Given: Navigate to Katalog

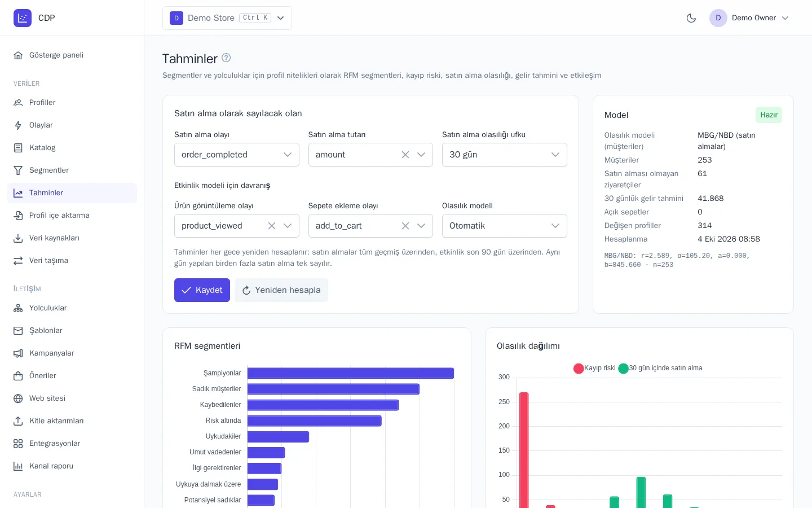Looking at the screenshot, I should click(72, 148).
